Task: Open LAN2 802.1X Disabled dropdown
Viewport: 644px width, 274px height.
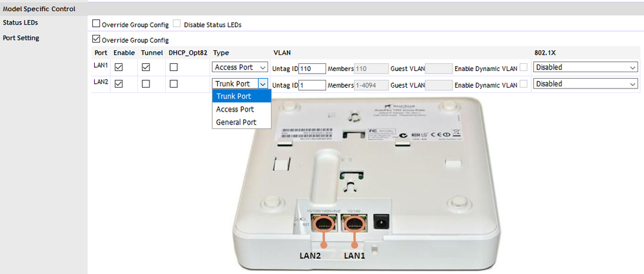Action: pyautogui.click(x=586, y=84)
